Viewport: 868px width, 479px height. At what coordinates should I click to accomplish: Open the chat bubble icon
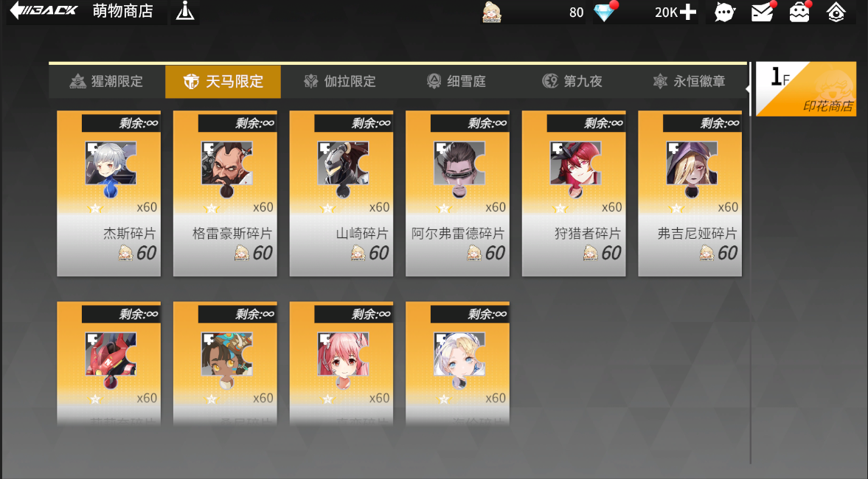724,13
